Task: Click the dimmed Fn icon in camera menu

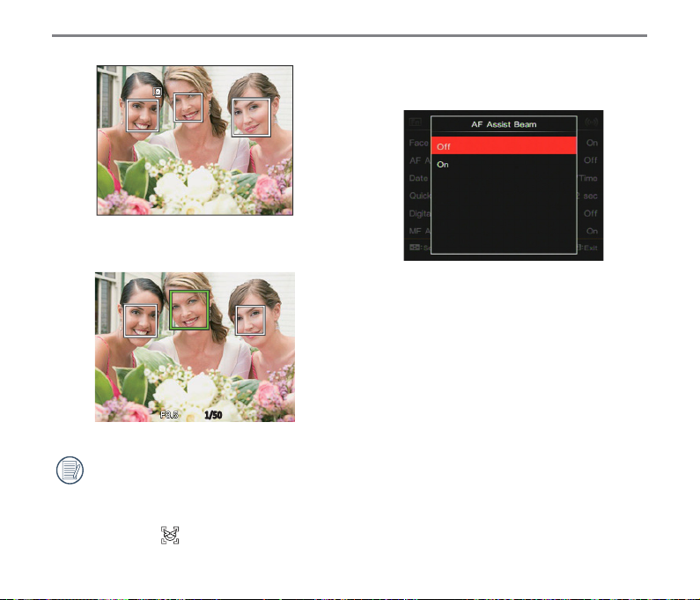Action: tap(416, 122)
